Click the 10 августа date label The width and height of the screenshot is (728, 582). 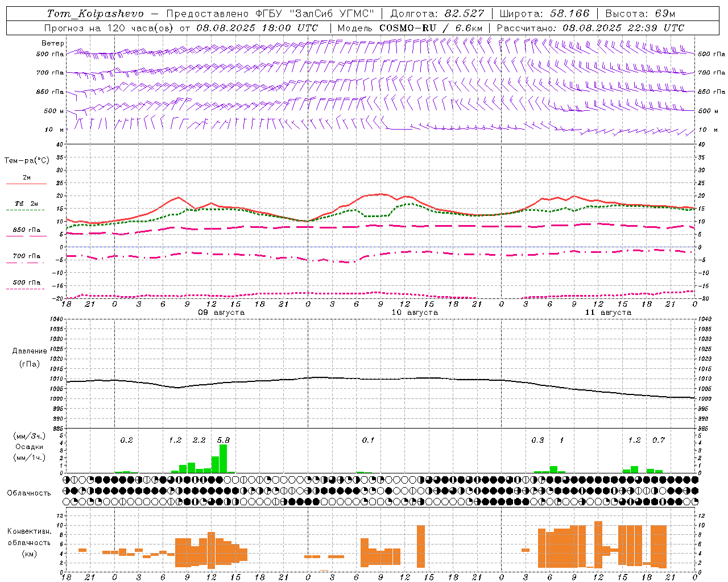[415, 313]
